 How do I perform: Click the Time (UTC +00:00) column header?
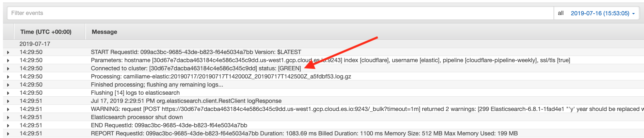click(x=46, y=32)
